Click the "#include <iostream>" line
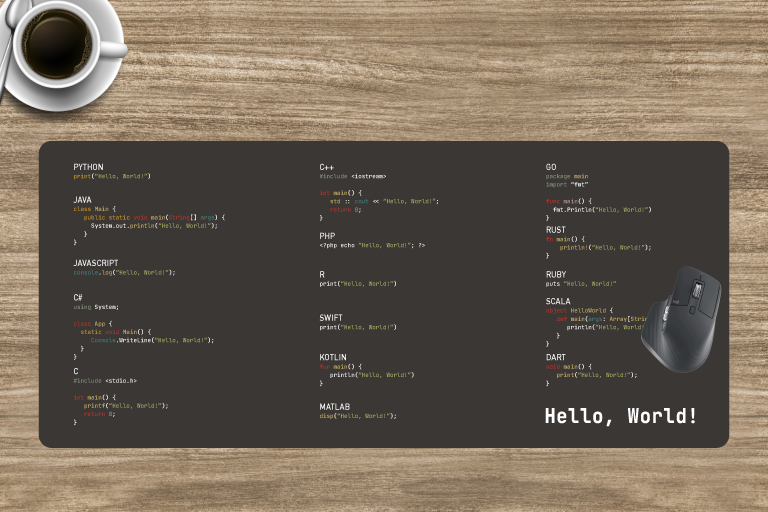Screen dimensions: 768x512 coord(353,176)
